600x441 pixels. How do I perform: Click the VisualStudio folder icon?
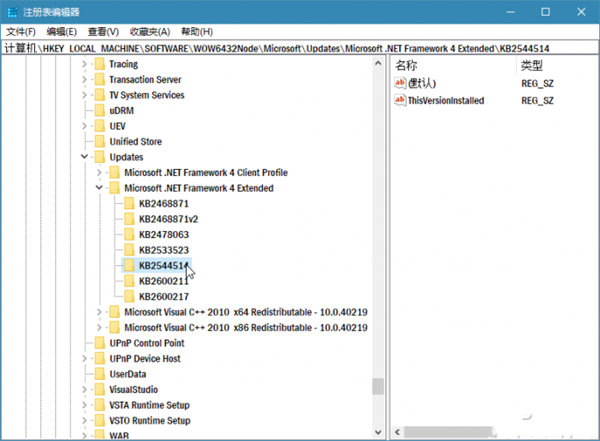click(x=98, y=389)
